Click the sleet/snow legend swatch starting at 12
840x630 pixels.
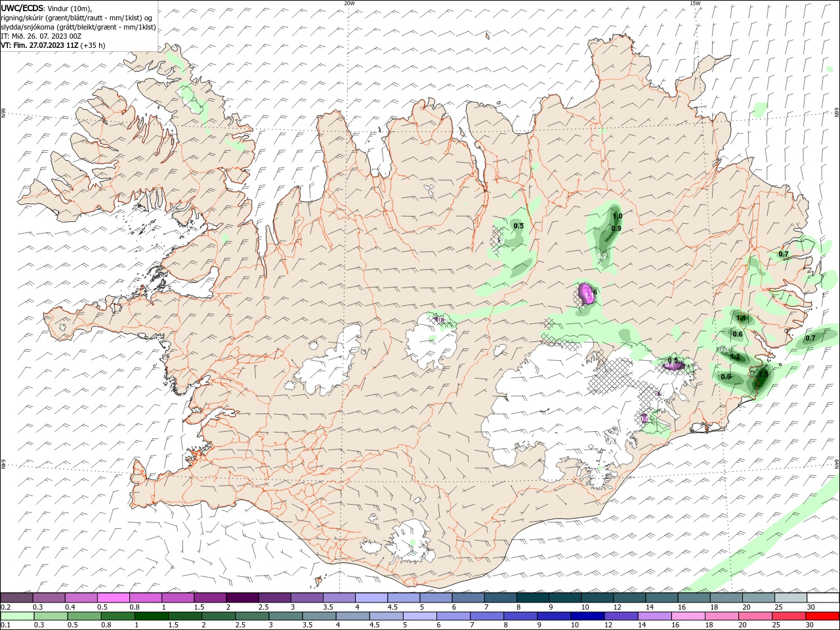pyautogui.click(x=629, y=598)
